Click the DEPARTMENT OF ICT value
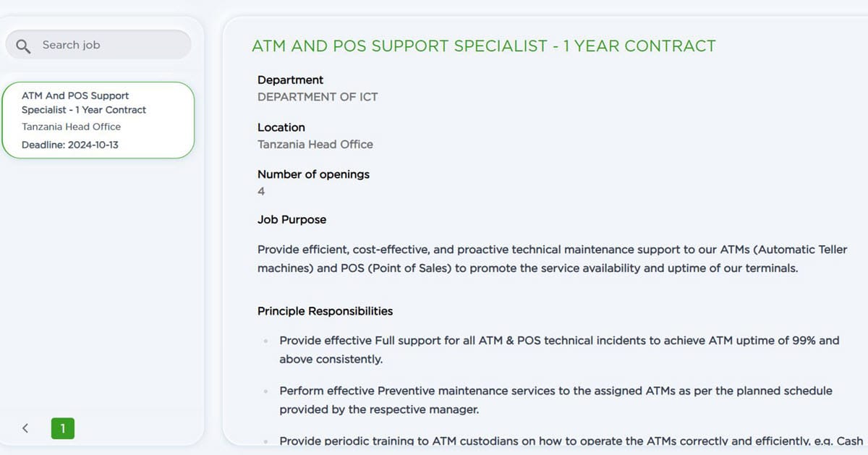Viewport: 868px width, 455px height. tap(318, 97)
